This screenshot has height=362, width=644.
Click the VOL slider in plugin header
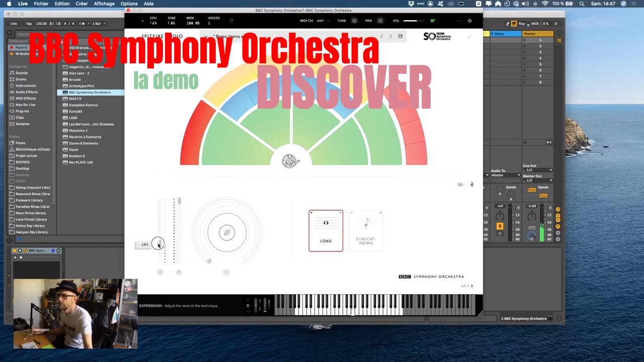(x=414, y=21)
